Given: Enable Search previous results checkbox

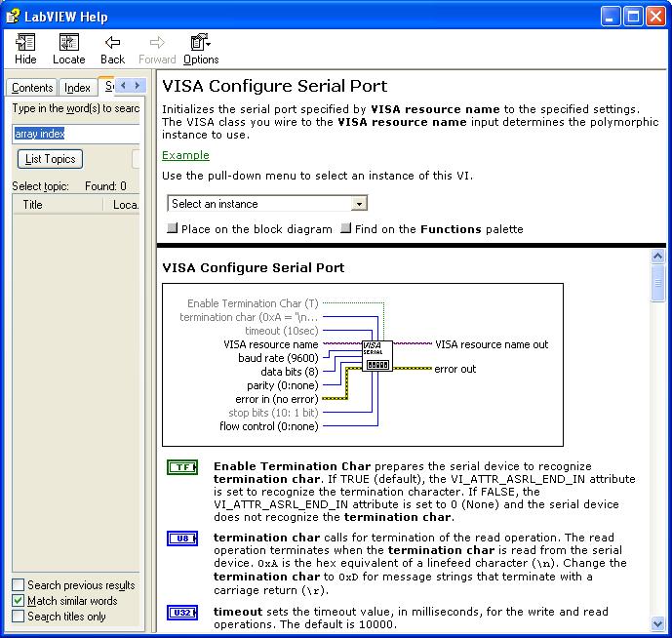Looking at the screenshot, I should pos(19,585).
